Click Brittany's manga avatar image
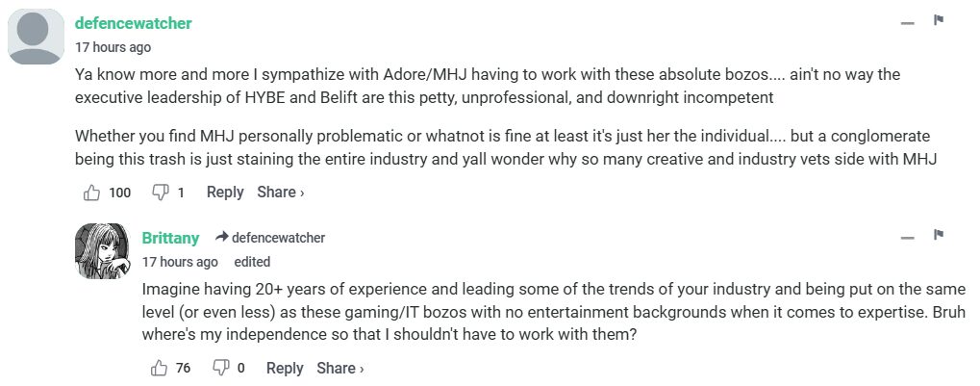The height and width of the screenshot is (386, 980). pyautogui.click(x=101, y=251)
